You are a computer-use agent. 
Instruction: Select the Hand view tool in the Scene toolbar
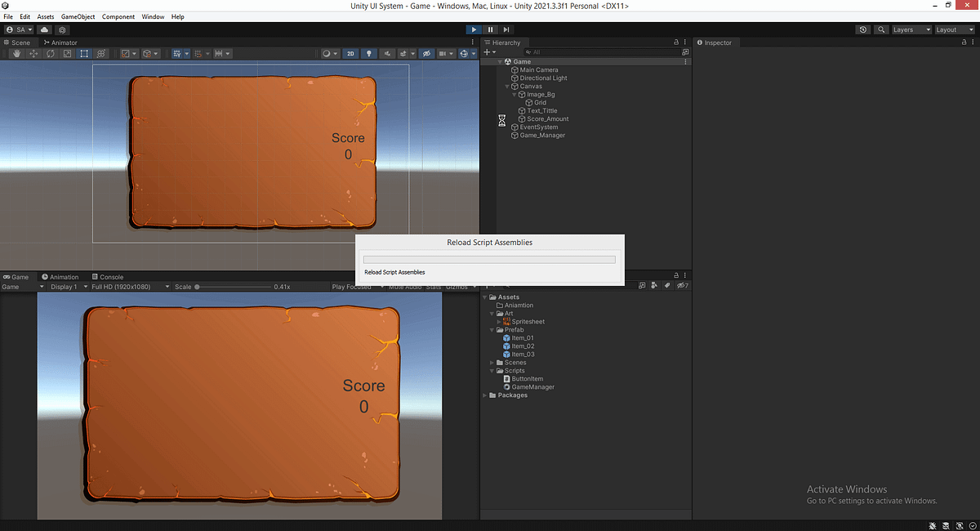tap(16, 53)
